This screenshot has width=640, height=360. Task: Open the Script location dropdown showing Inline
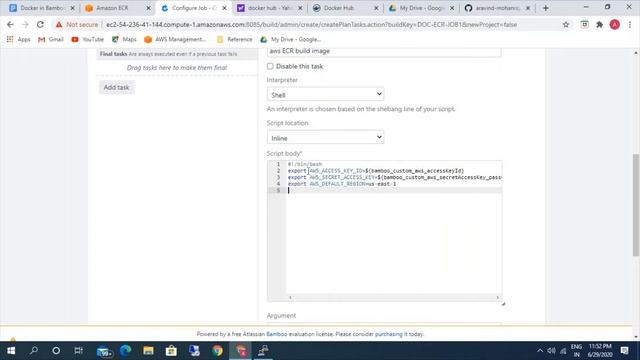[325, 138]
